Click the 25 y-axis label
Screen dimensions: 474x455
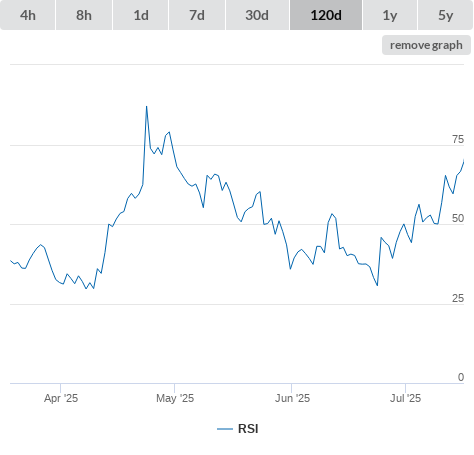click(458, 298)
